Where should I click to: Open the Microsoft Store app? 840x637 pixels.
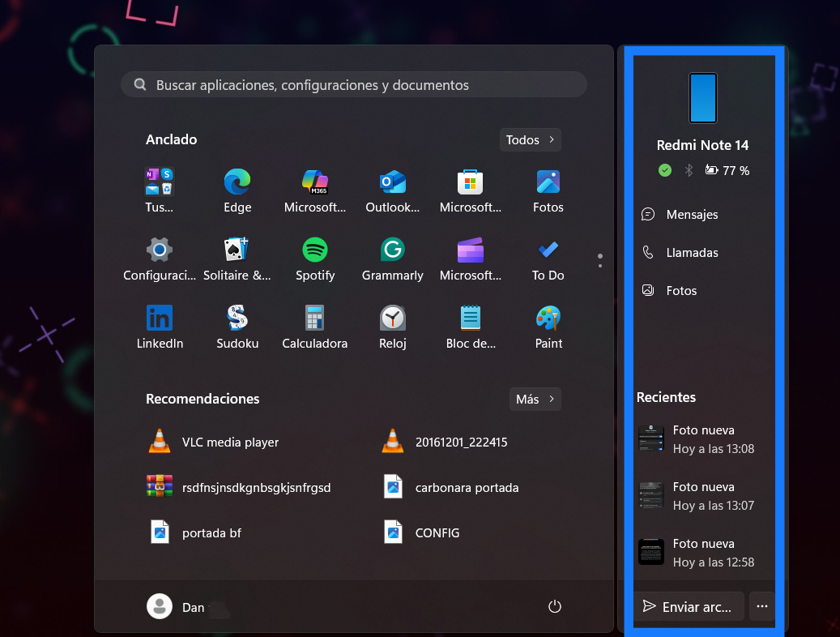coord(471,190)
